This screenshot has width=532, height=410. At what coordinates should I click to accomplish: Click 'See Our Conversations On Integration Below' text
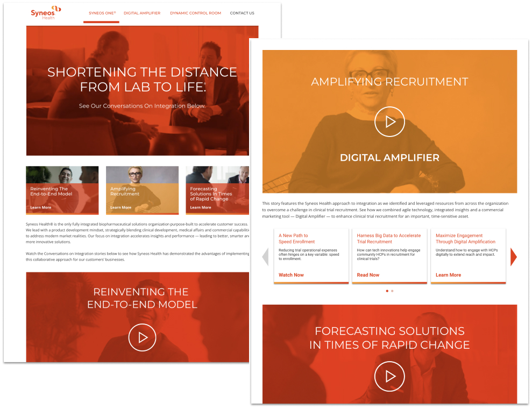tap(142, 106)
